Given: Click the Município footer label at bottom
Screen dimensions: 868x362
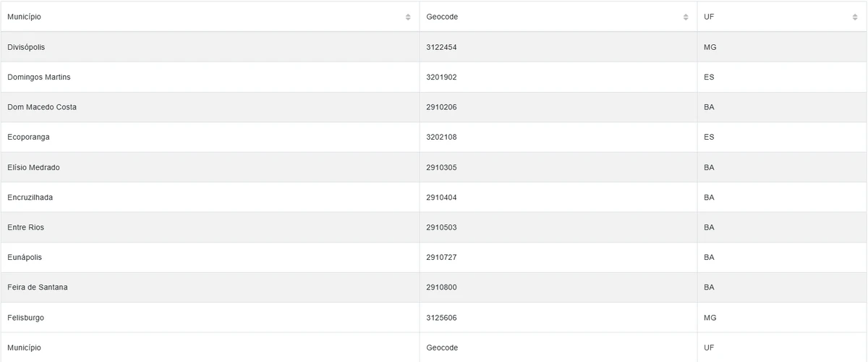Looking at the screenshot, I should point(24,348).
